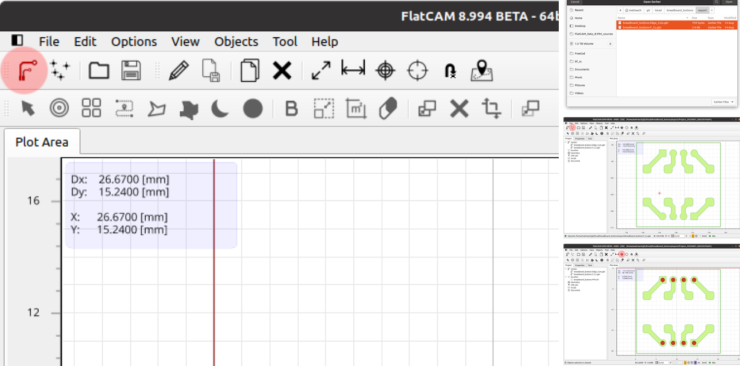
Task: Expand the Gerber Files filter dropdown in file dialog
Action: pos(723,101)
